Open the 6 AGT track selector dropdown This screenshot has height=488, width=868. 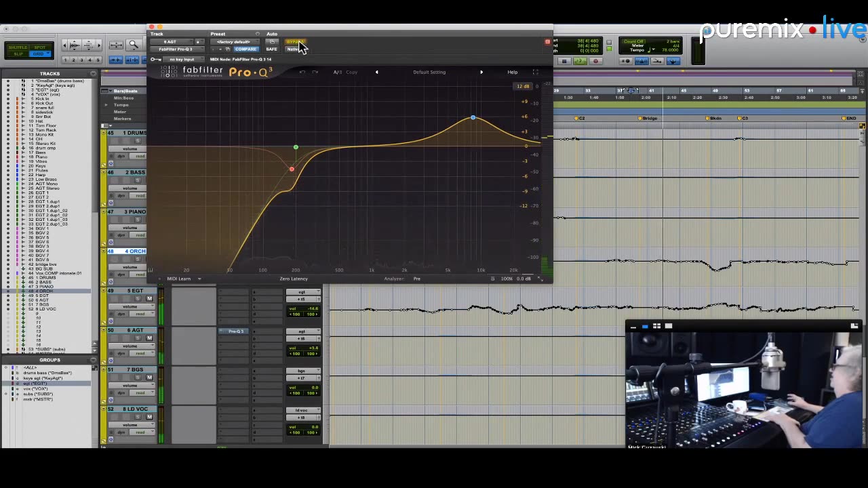pyautogui.click(x=171, y=41)
